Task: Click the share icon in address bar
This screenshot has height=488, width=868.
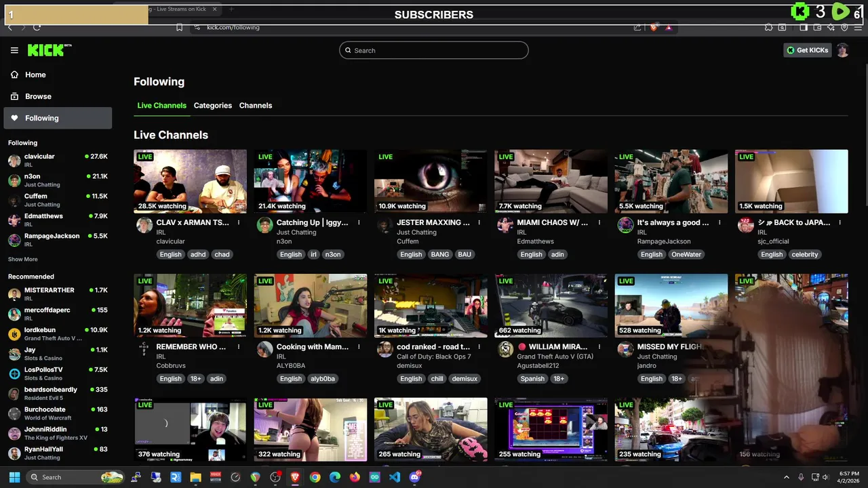Action: point(637,27)
